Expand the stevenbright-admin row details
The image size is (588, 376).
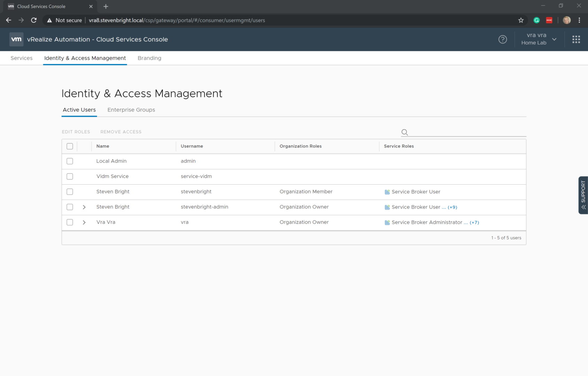pyautogui.click(x=84, y=207)
